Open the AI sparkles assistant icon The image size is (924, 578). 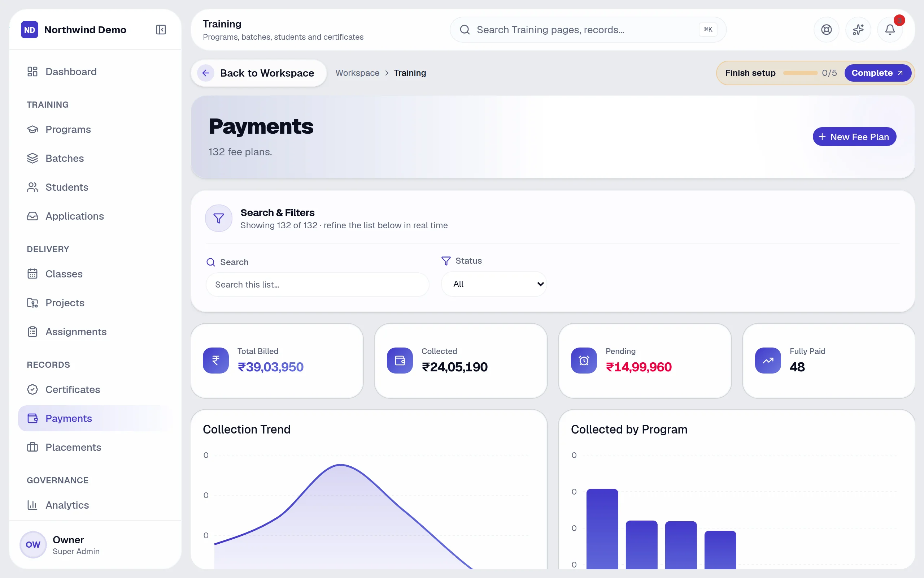pyautogui.click(x=858, y=29)
